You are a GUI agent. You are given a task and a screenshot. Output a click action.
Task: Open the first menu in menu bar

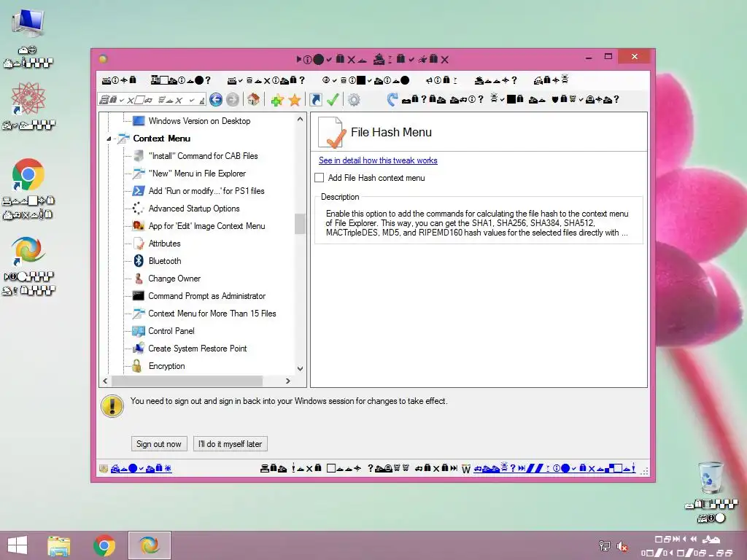[x=119, y=80]
